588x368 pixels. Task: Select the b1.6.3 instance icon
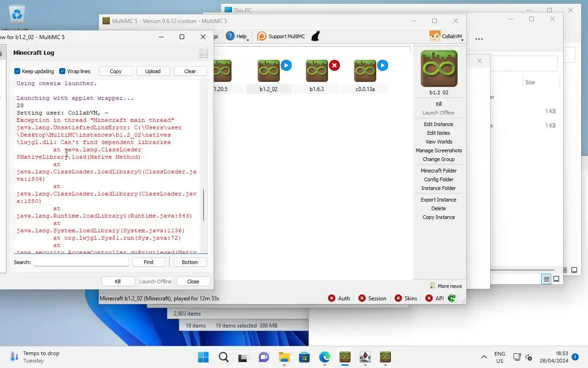[x=317, y=71]
